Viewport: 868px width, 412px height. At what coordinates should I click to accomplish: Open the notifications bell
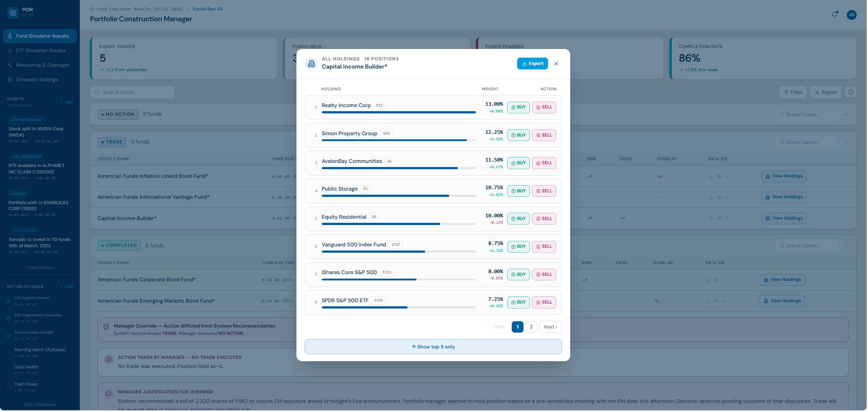834,15
